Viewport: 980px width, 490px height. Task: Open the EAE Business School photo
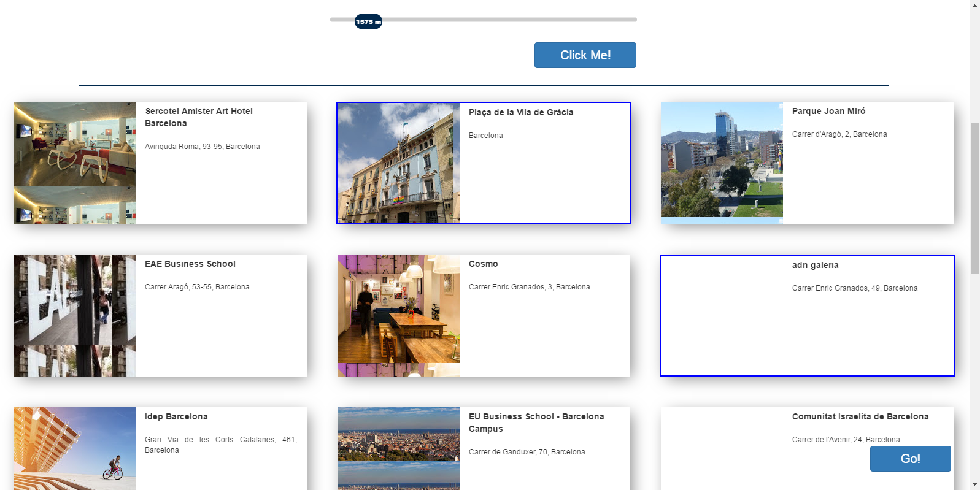coord(74,315)
